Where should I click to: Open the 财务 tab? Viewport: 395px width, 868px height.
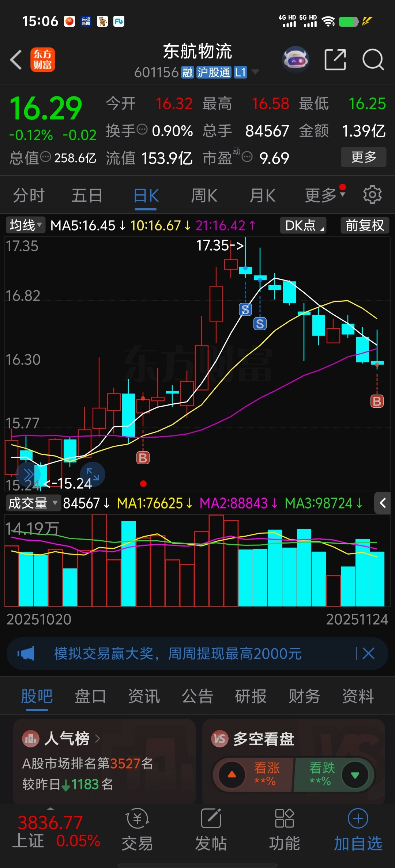click(x=304, y=696)
